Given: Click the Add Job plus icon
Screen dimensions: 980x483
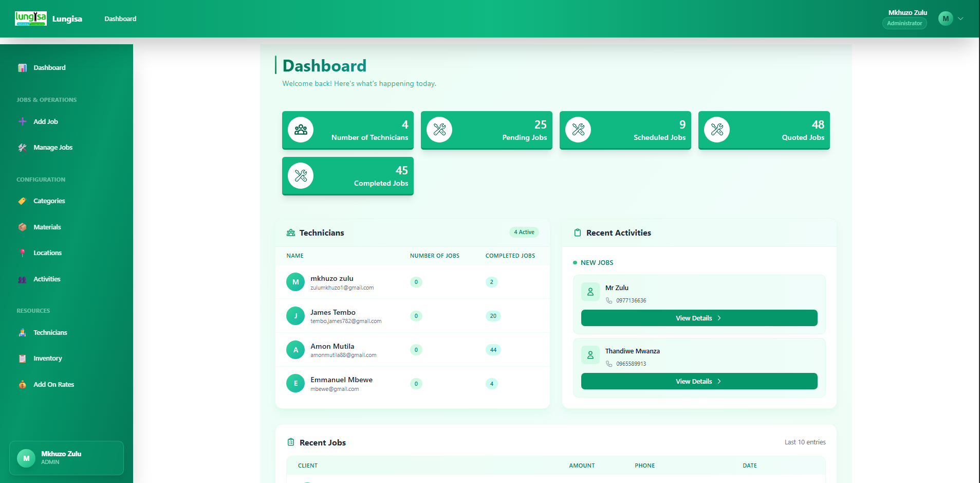Looking at the screenshot, I should [23, 122].
